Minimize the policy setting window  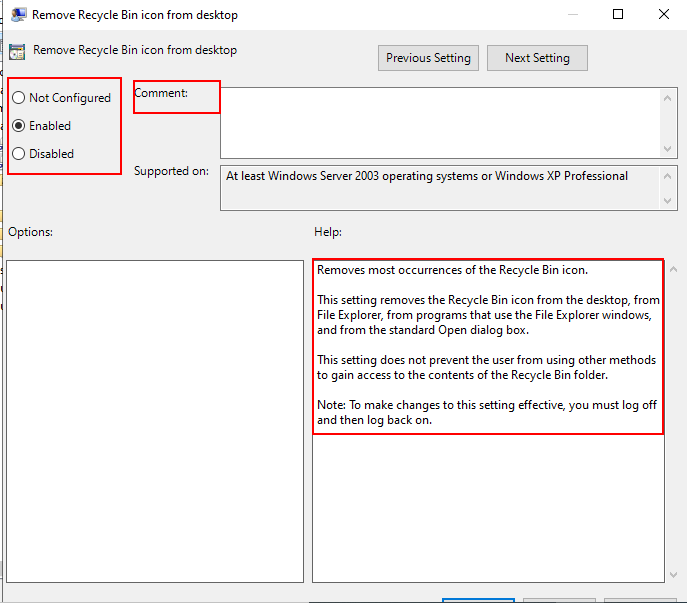point(573,14)
